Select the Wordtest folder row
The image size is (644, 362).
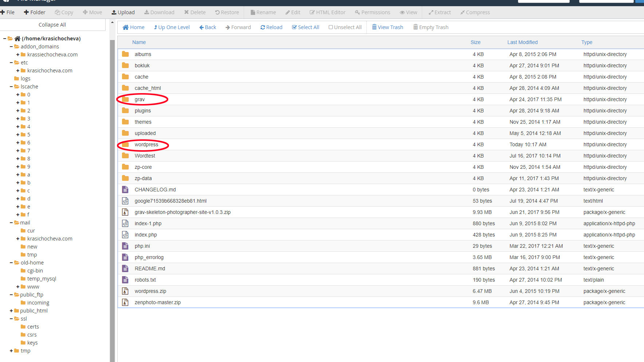coord(381,156)
